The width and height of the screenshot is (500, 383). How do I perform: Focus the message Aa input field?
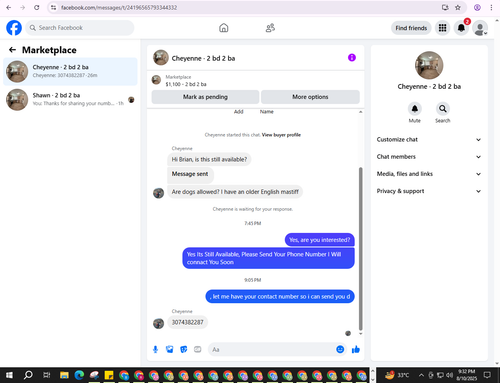pos(272,349)
